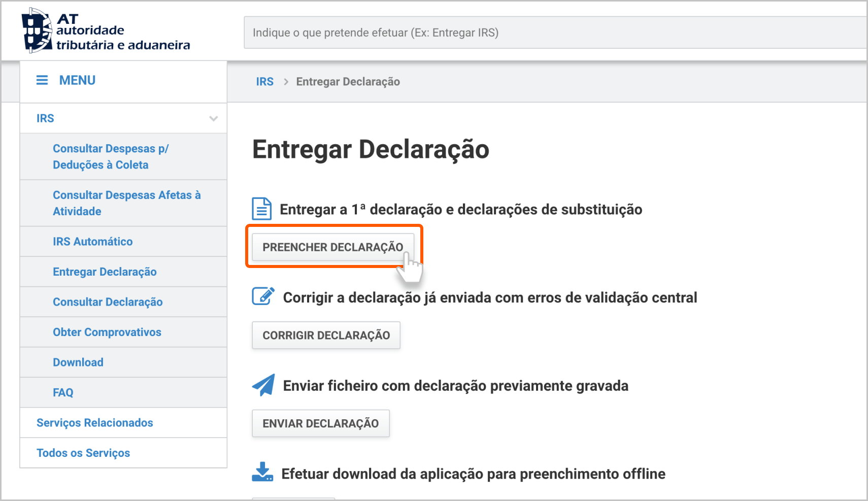
Task: Open the FAQ sidebar link
Action: click(63, 392)
